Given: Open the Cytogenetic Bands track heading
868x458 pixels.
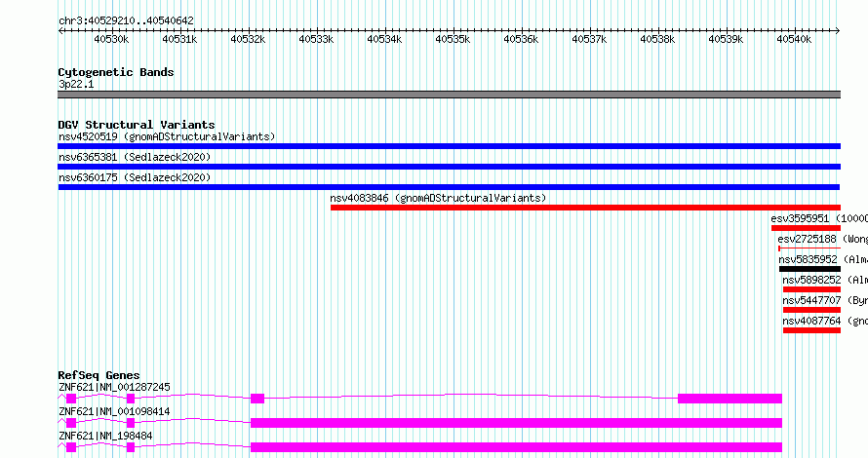Looking at the screenshot, I should point(116,72).
